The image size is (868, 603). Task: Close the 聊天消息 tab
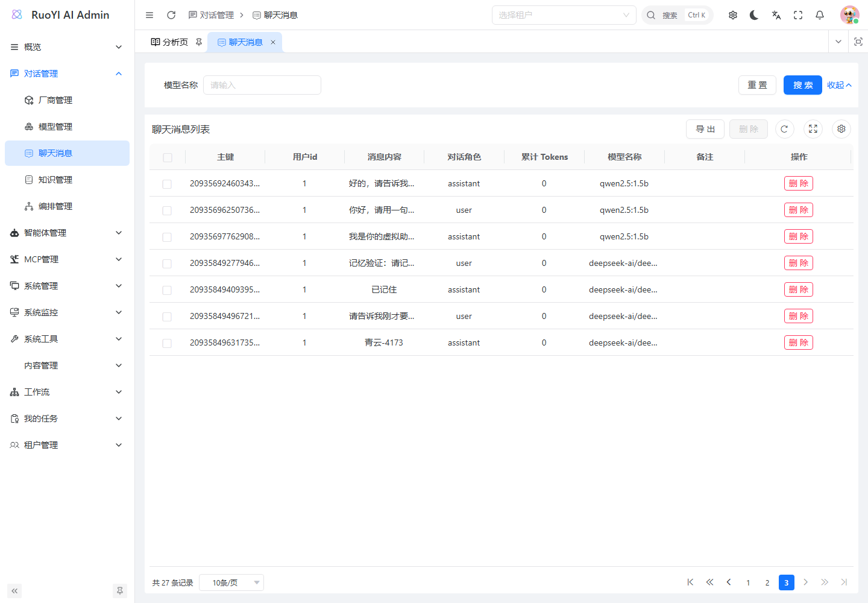click(273, 42)
